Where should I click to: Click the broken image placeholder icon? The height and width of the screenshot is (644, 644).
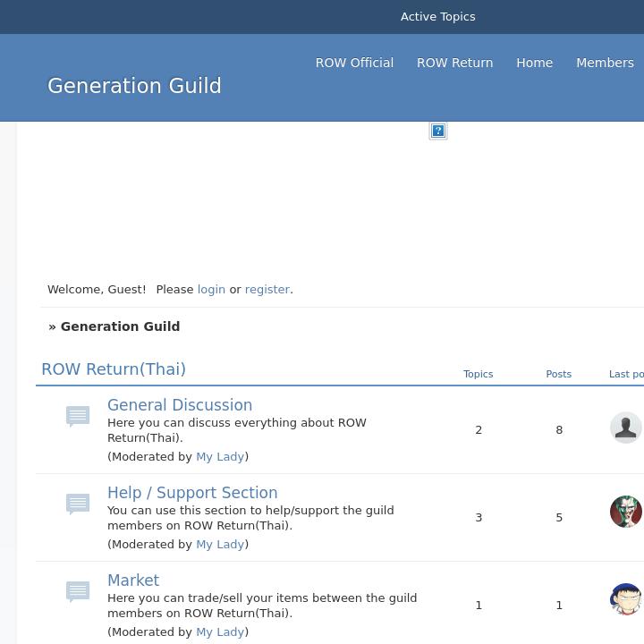438,131
